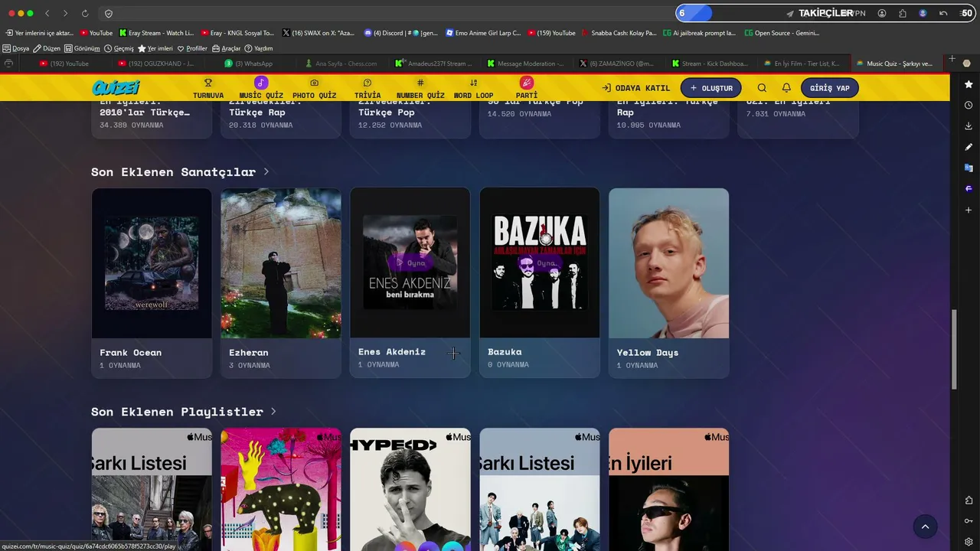Viewport: 980px width, 551px height.
Task: Switch to the Message Moderation tab
Action: point(525,64)
